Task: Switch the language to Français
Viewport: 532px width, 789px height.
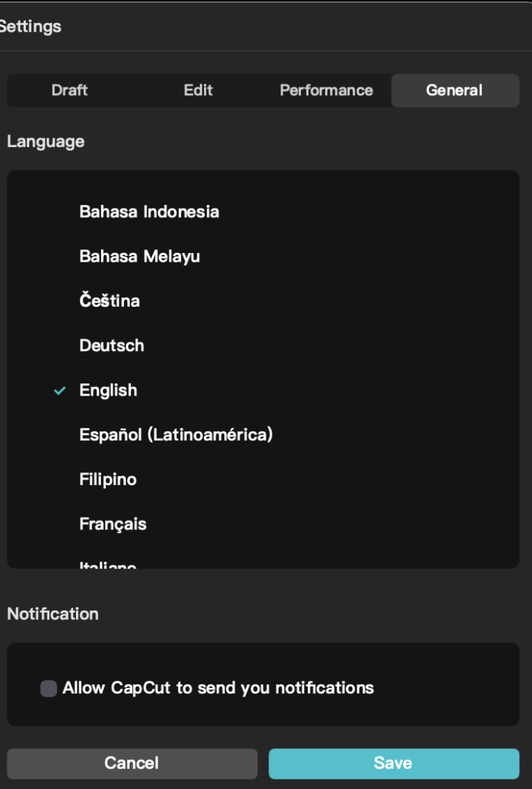Action: (x=113, y=524)
